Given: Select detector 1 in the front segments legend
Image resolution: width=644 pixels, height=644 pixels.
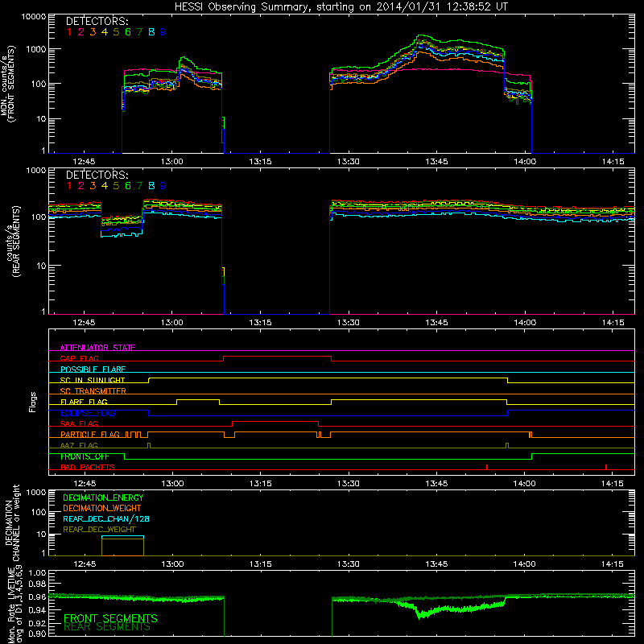Looking at the screenshot, I should (x=69, y=32).
